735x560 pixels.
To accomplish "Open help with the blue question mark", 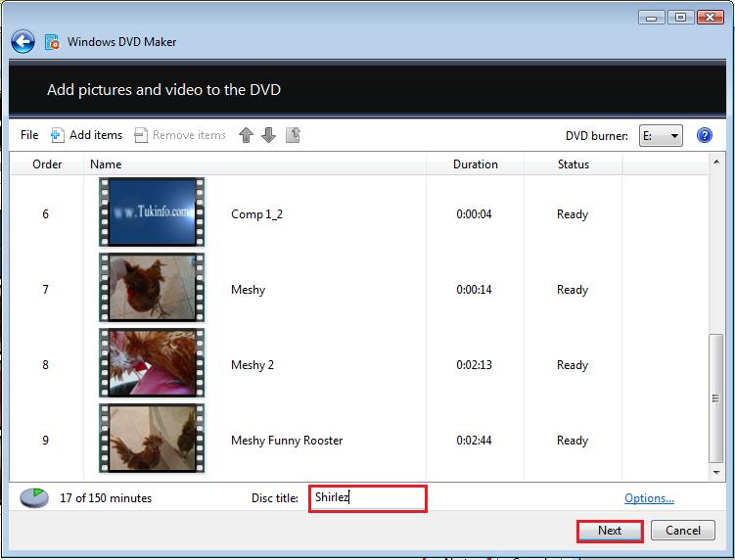I will 704,135.
